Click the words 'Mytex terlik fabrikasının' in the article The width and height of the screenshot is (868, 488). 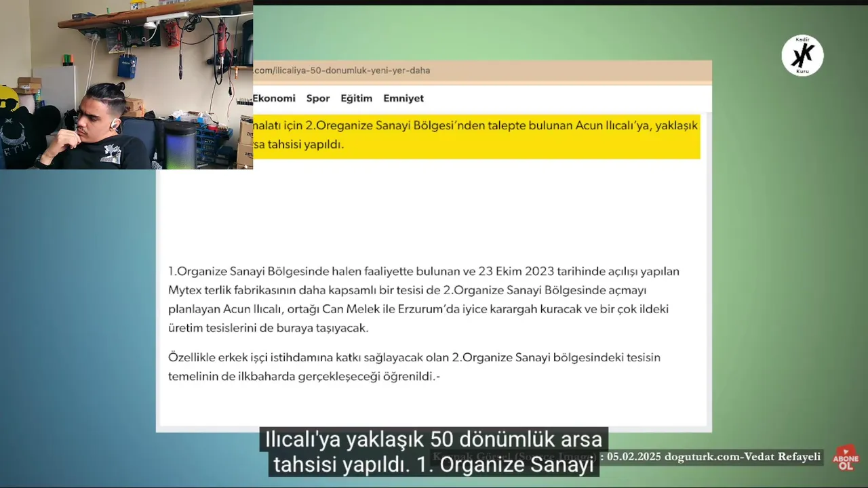coord(231,290)
